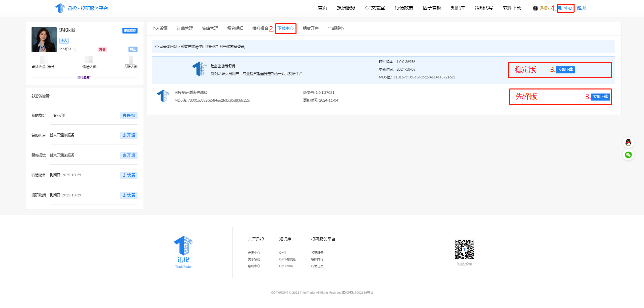Switch to the 策略管理 tab

point(210,28)
